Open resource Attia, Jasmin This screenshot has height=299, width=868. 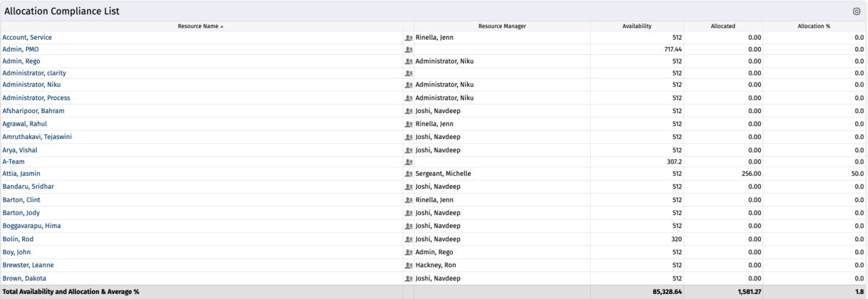pos(22,174)
